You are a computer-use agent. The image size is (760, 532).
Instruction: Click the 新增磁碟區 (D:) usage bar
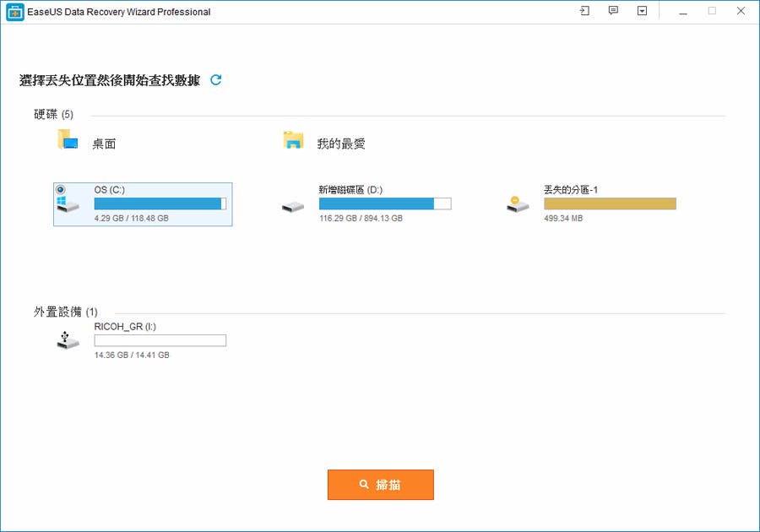pyautogui.click(x=385, y=204)
